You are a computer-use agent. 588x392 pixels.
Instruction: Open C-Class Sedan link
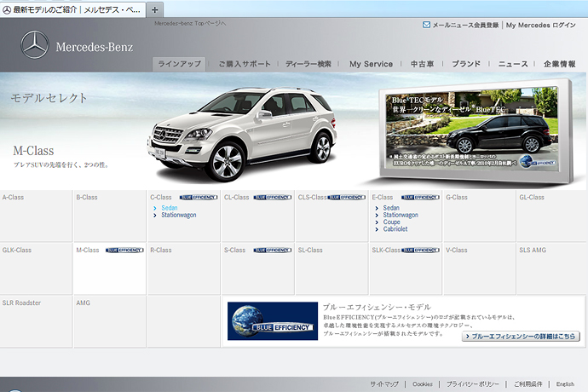click(170, 208)
